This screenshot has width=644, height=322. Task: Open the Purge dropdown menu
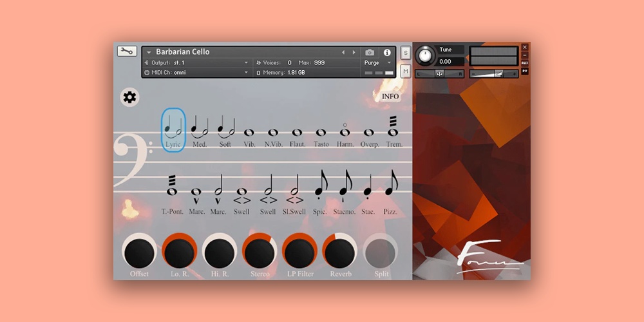389,63
